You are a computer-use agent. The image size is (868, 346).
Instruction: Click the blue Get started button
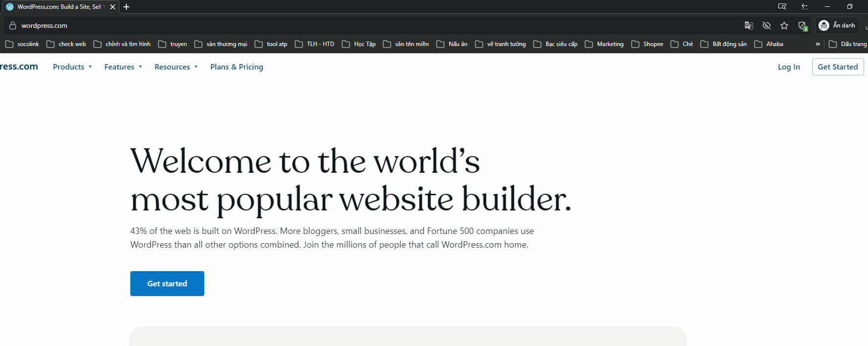pyautogui.click(x=167, y=283)
